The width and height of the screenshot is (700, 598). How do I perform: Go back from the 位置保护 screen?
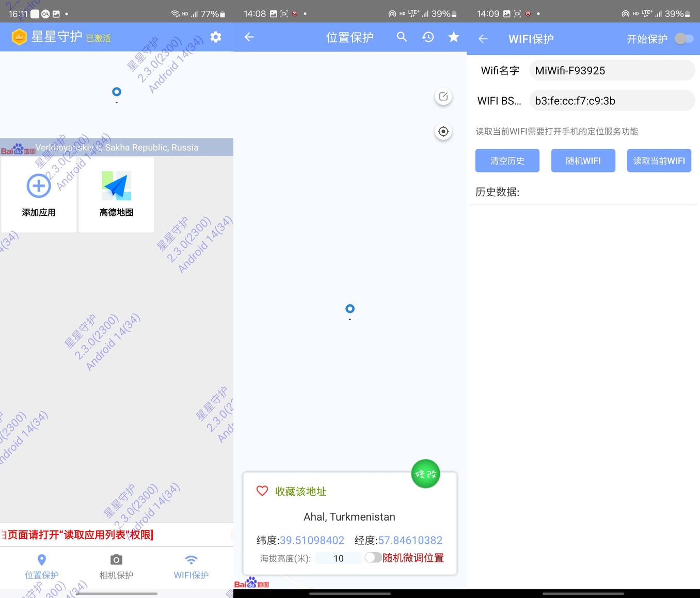249,37
